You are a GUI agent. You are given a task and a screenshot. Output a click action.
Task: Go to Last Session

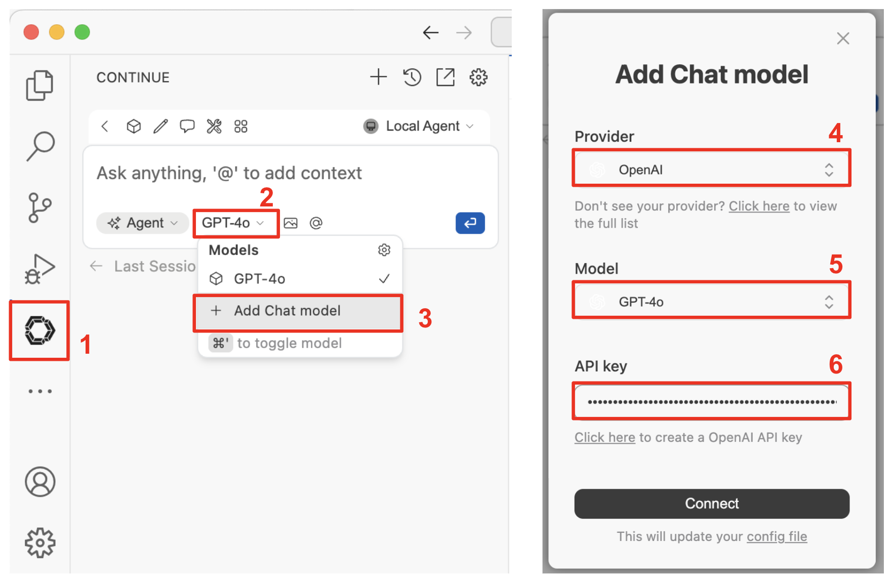pyautogui.click(x=143, y=266)
